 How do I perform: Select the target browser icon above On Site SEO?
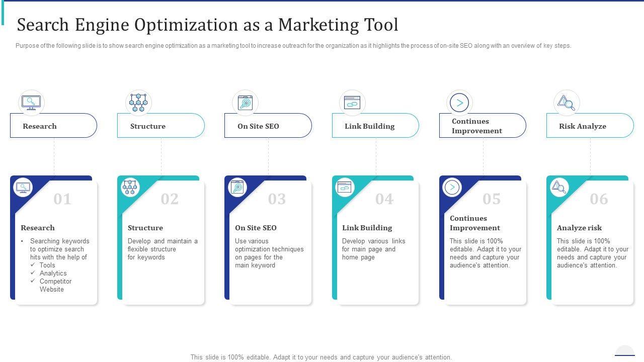(x=245, y=103)
